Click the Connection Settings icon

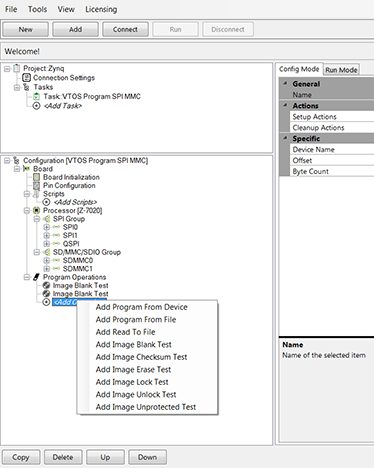point(26,78)
